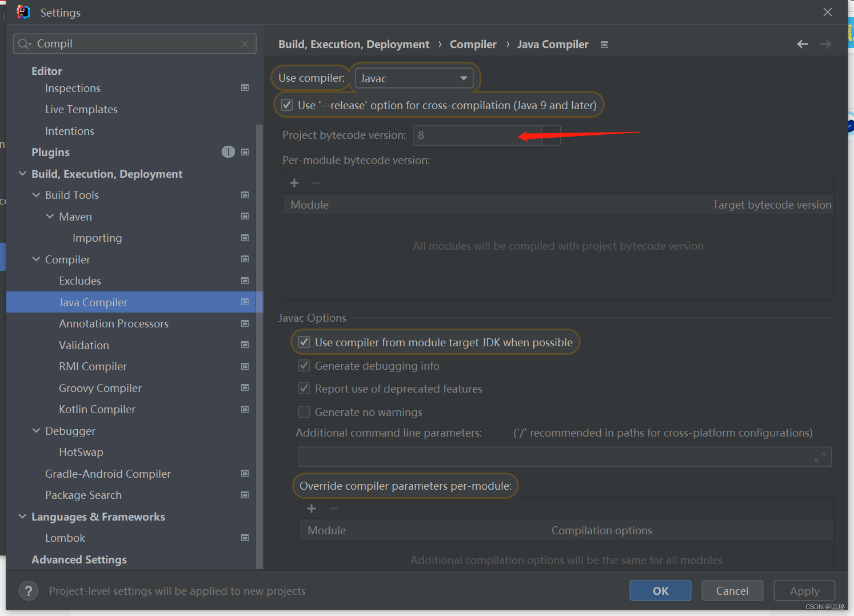854x616 pixels.
Task: Click the Apply button
Action: coord(804,591)
